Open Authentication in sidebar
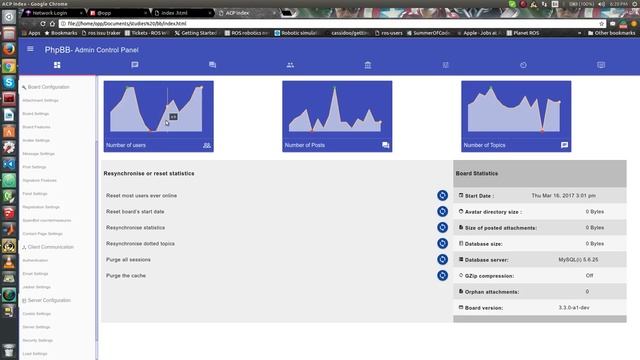The height and width of the screenshot is (360, 640). [x=35, y=260]
